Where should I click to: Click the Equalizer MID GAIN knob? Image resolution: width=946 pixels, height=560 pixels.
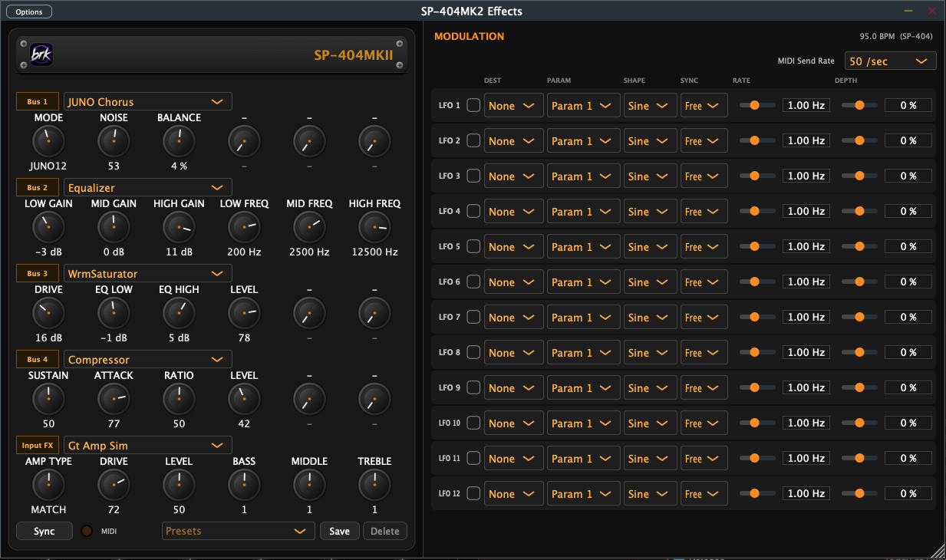114,227
